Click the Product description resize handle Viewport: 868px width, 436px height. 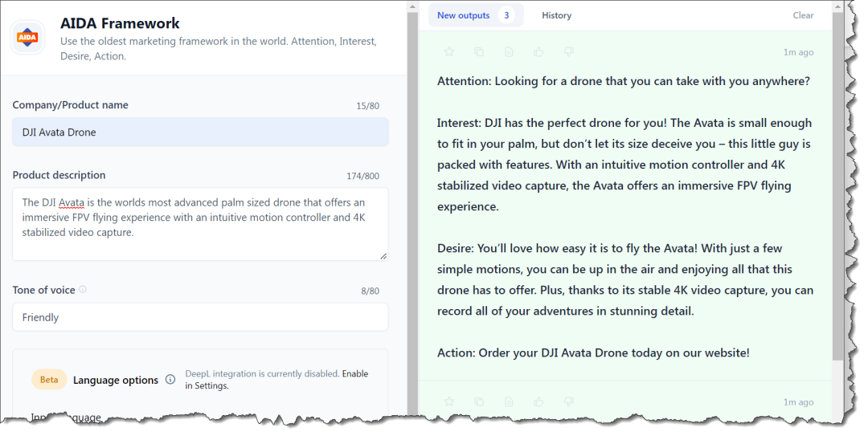point(383,256)
